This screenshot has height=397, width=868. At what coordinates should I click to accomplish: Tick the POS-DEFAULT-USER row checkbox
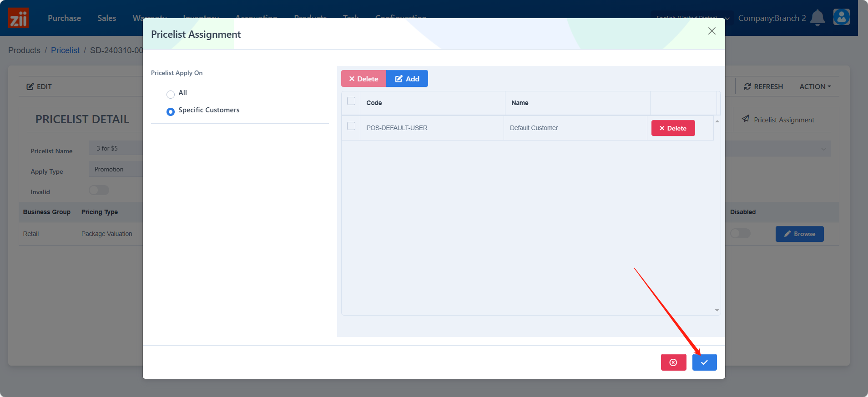click(x=351, y=126)
